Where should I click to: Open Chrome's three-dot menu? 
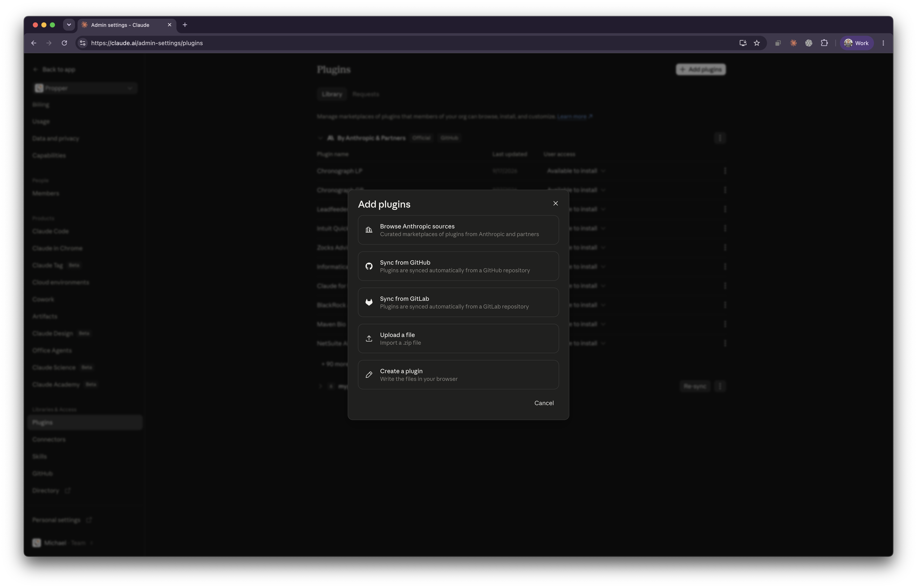(883, 43)
